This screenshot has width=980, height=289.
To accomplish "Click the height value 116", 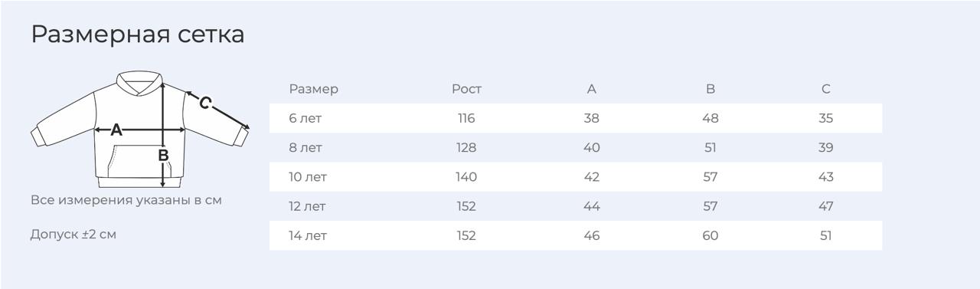I will 466,118.
